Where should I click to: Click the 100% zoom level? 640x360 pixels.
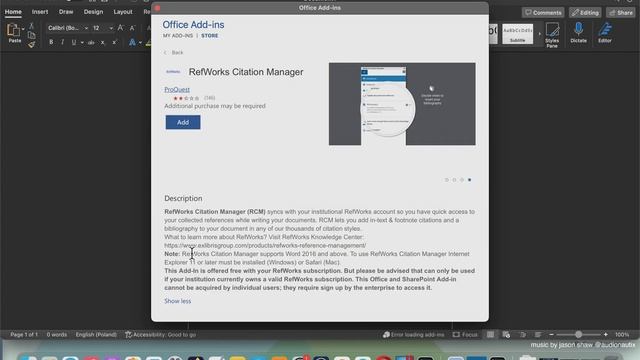(622, 335)
